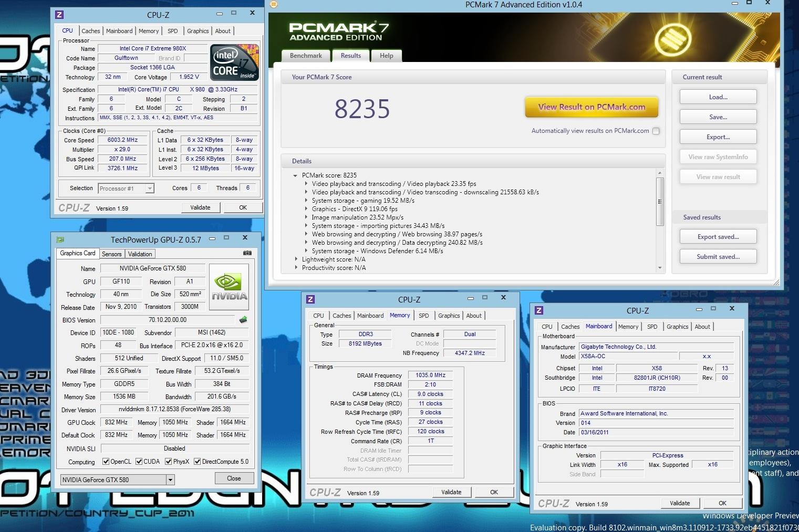Click the Windows Defender 6.14 MB/s row

coord(377,251)
